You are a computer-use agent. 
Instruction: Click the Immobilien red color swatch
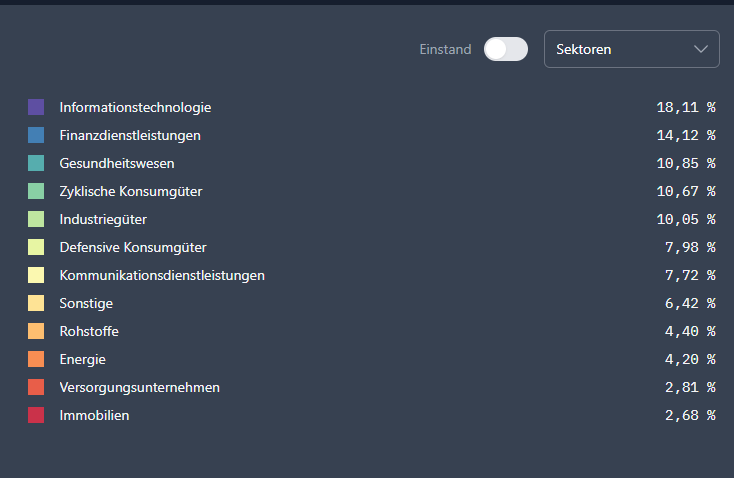coord(36,415)
